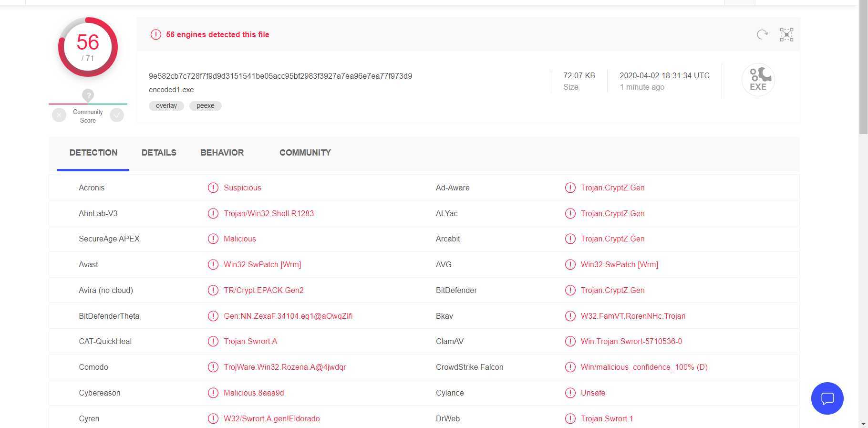Vote positive with the check community button
This screenshot has height=428, width=868.
pyautogui.click(x=117, y=115)
